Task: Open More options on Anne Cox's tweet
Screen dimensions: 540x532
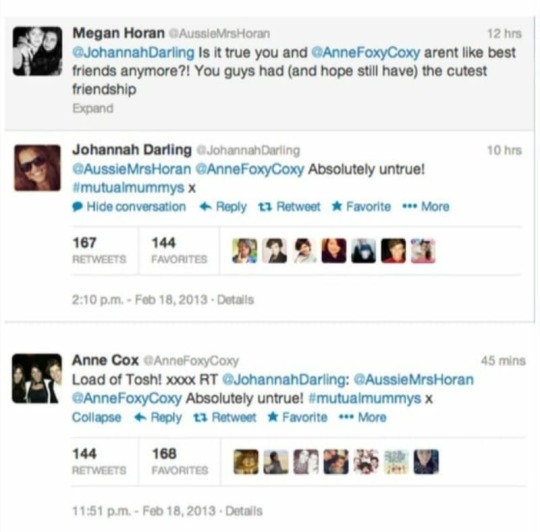Action: tap(363, 417)
